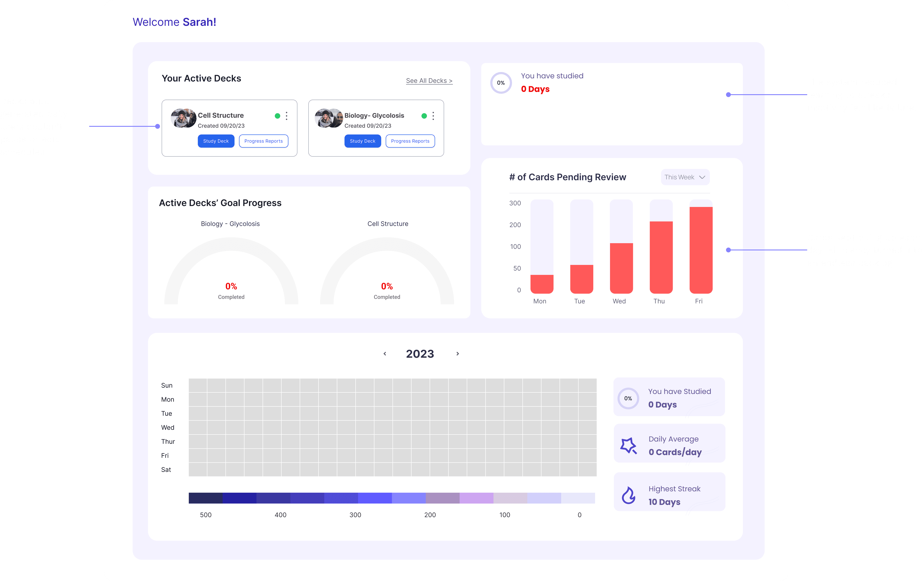The image size is (924, 581).
Task: Click the Highest Streak flame icon
Action: (x=629, y=495)
